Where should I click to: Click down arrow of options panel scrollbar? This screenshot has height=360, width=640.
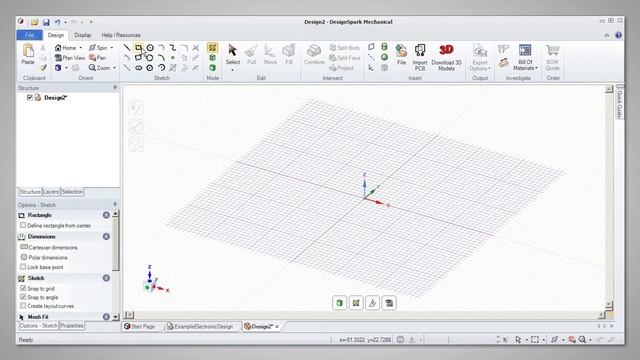[x=116, y=317]
